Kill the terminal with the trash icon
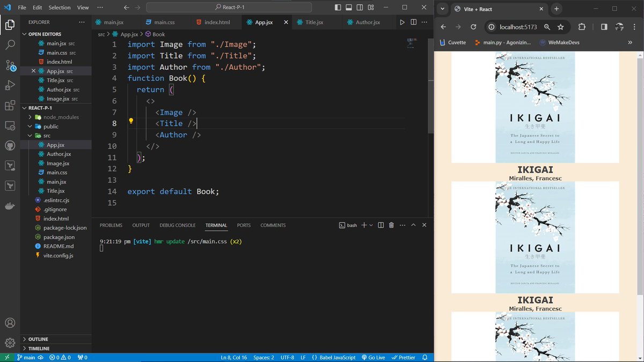The image size is (644, 362). click(391, 225)
